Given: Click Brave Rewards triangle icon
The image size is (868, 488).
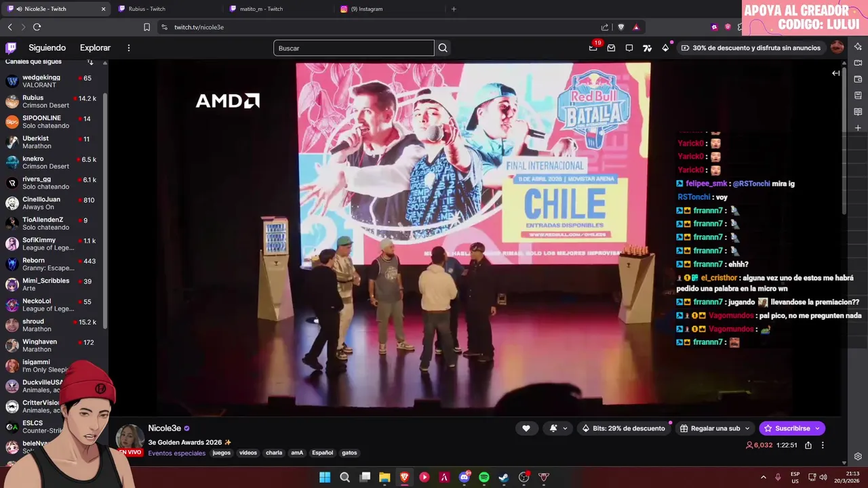Looking at the screenshot, I should pos(636,27).
